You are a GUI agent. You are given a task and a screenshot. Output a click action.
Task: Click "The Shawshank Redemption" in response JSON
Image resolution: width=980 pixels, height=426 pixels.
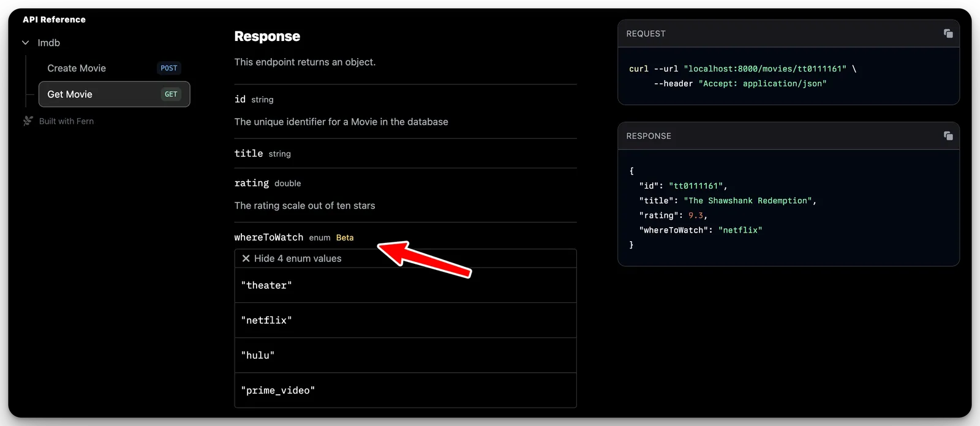point(748,201)
